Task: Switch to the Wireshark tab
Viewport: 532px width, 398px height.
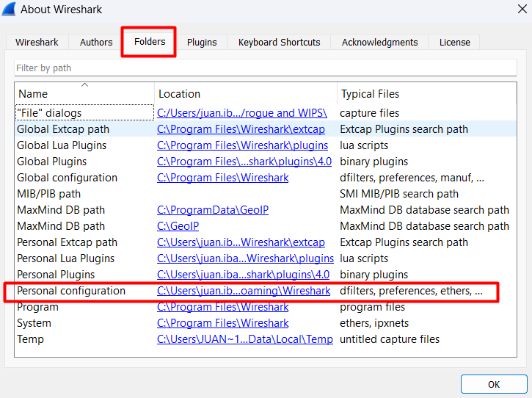Action: 37,42
